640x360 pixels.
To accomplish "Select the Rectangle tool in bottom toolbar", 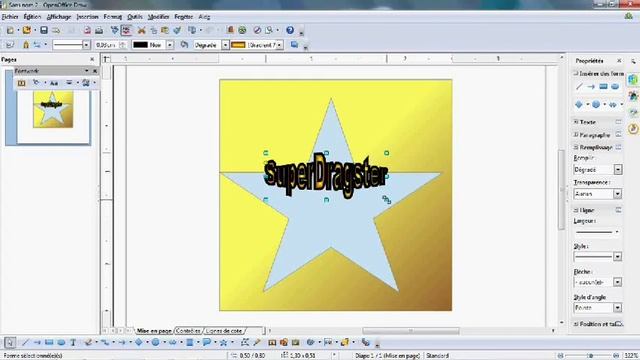I will [x=49, y=342].
